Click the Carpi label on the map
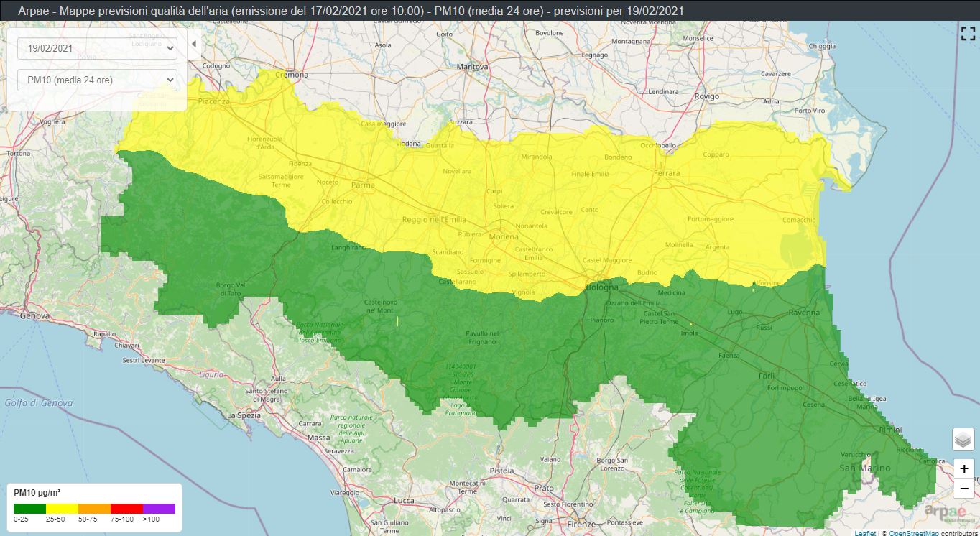The height and width of the screenshot is (536, 980). click(494, 191)
